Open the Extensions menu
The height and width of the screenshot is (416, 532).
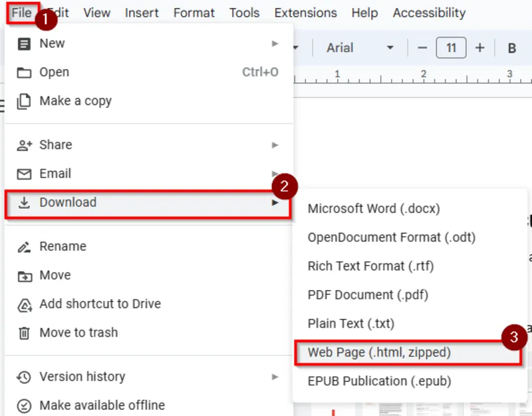point(305,13)
